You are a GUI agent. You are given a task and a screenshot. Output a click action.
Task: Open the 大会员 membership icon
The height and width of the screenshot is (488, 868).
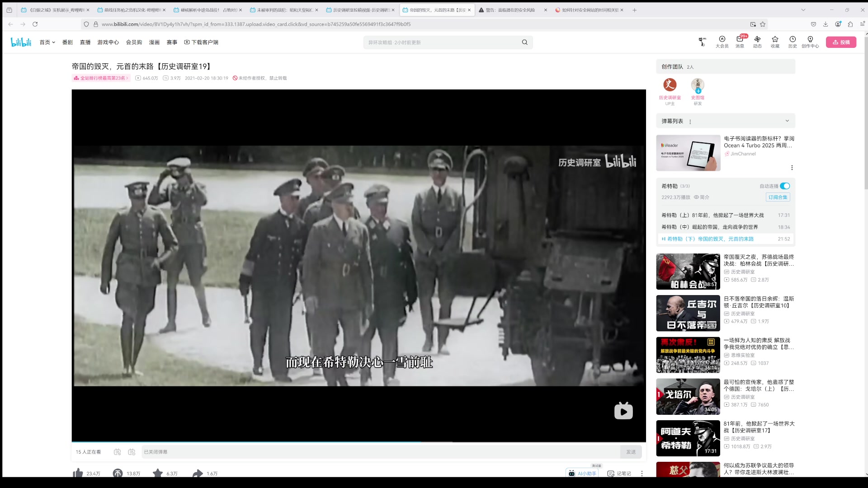tap(722, 42)
